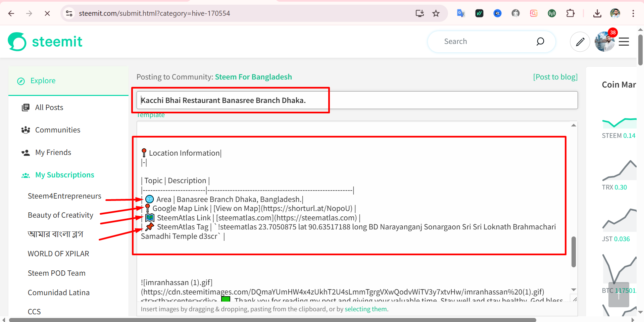The image size is (644, 322).
Task: Click the 'JST 0.036' price text
Action: pos(616,239)
